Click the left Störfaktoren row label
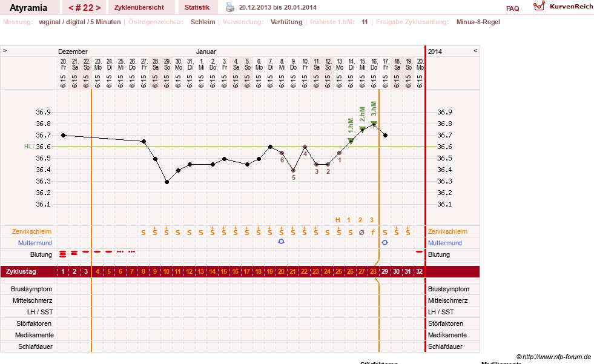The image size is (594, 364). coord(34,323)
